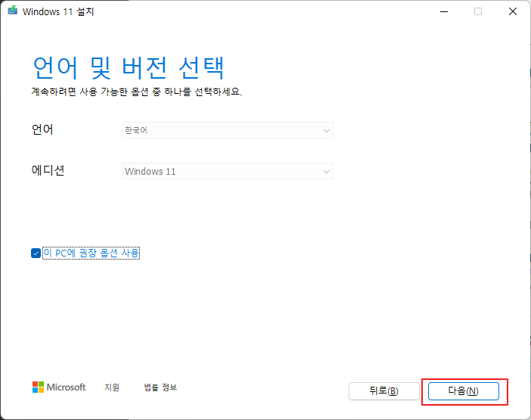
Task: Uncheck '이 PC에 권장 옵션 사용' checkbox
Action: tap(36, 253)
